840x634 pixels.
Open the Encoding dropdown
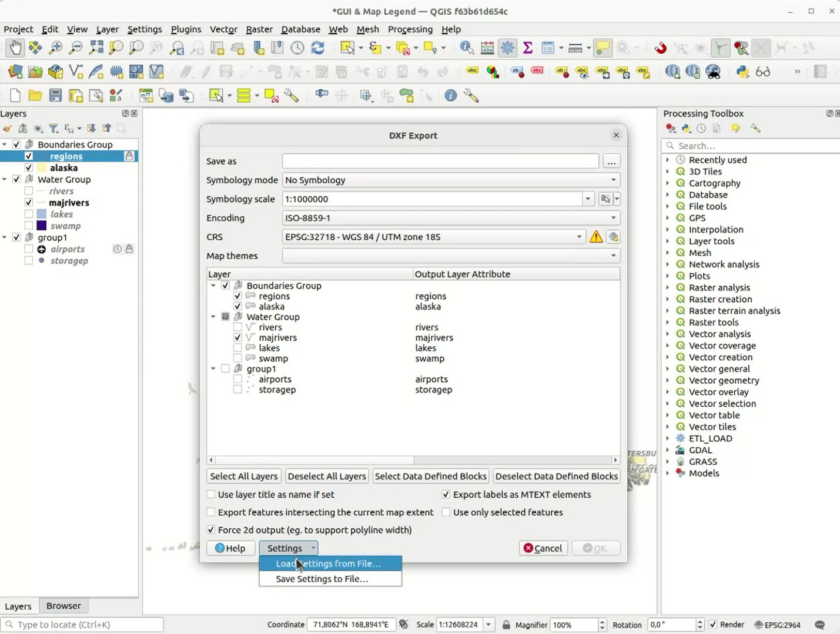451,218
